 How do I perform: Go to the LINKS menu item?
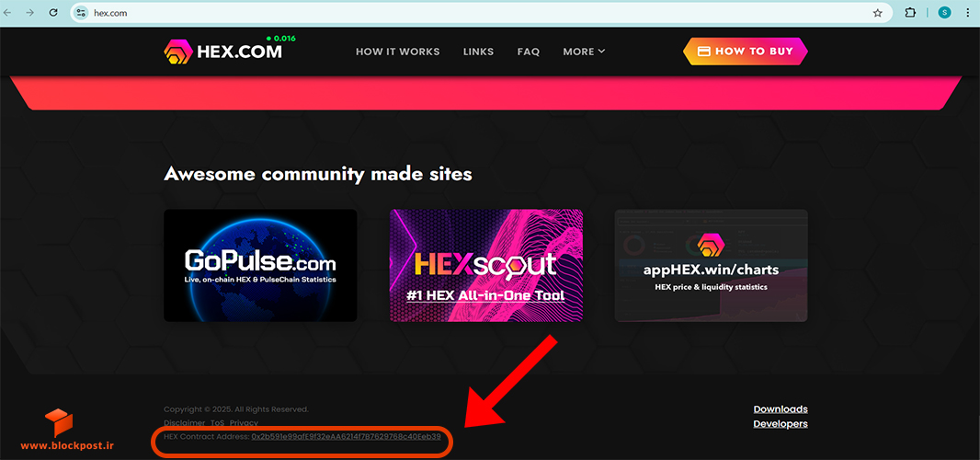[x=478, y=52]
